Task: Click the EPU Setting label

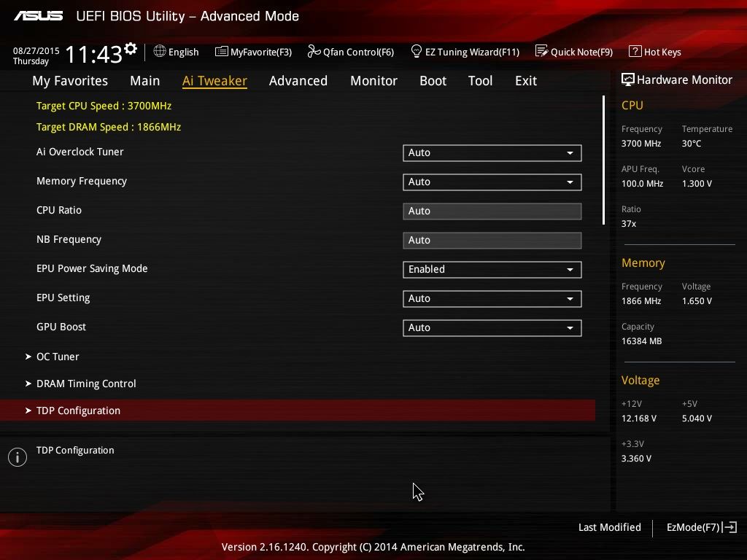Action: [63, 297]
